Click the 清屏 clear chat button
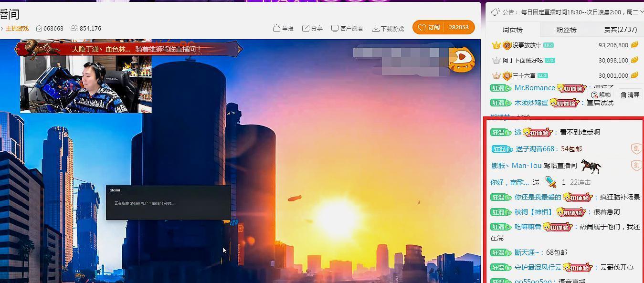The width and height of the screenshot is (644, 283). point(630,95)
